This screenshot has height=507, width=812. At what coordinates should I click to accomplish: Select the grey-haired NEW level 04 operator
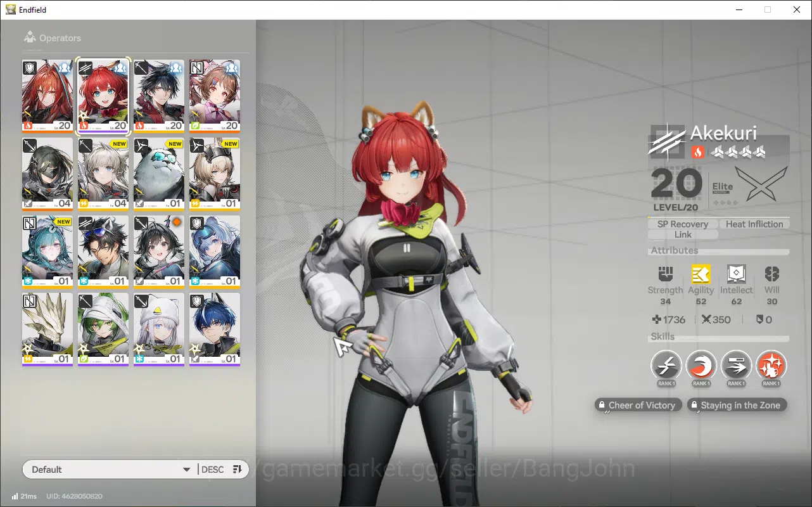pos(103,174)
